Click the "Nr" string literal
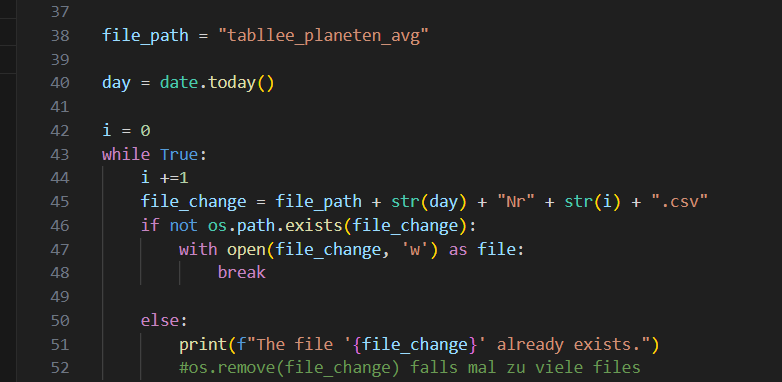The image size is (782, 382). (x=516, y=201)
